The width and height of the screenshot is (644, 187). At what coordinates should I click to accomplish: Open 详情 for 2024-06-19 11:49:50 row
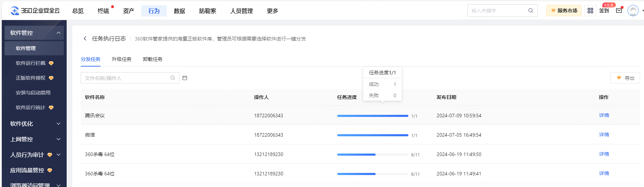(604, 154)
